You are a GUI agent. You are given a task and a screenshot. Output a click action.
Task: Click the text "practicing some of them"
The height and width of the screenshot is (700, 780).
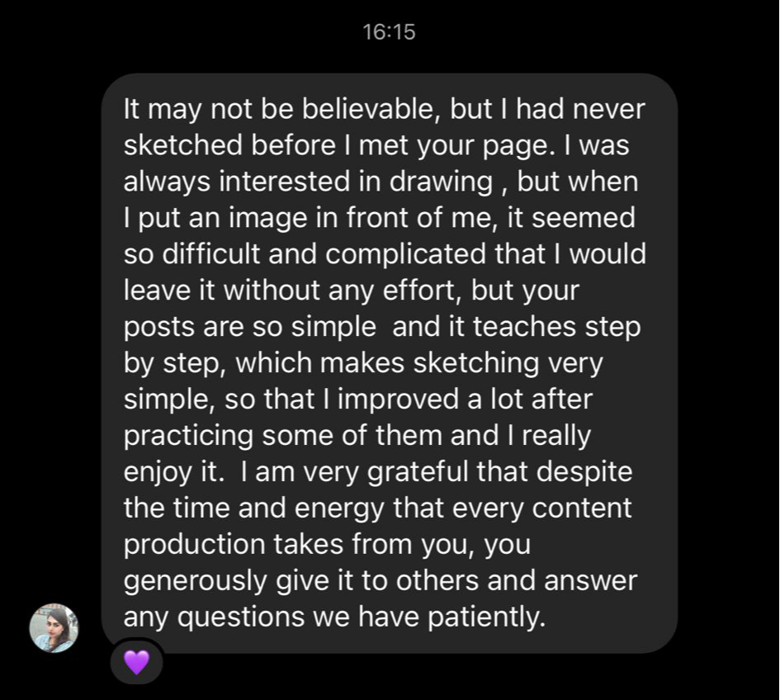point(281,436)
